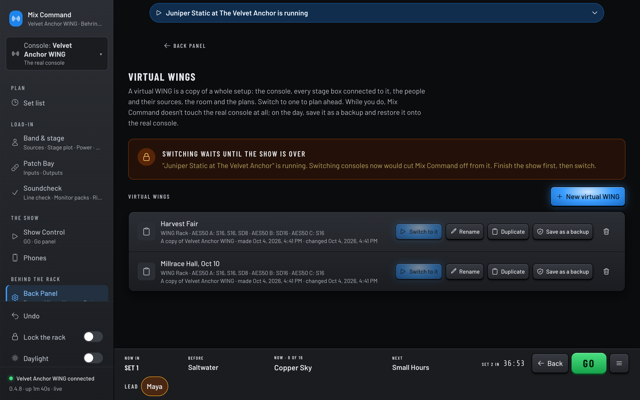Click the Mix Command app logo
Viewport: 640px width, 400px height.
(x=16, y=18)
